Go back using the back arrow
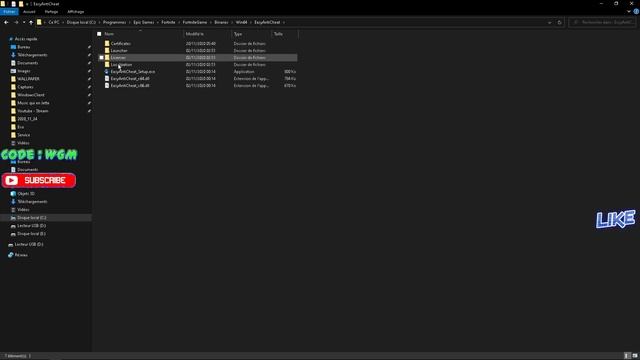This screenshot has width=640, height=360. [x=6, y=22]
